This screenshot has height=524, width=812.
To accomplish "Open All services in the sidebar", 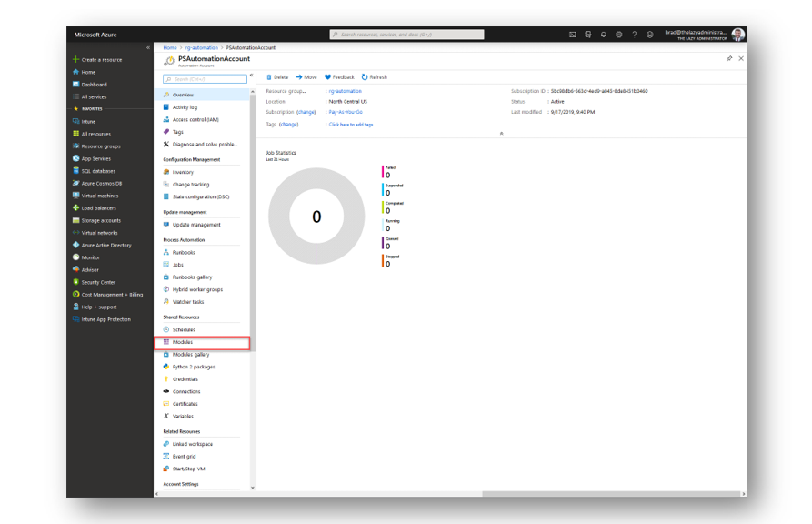I will [90, 97].
